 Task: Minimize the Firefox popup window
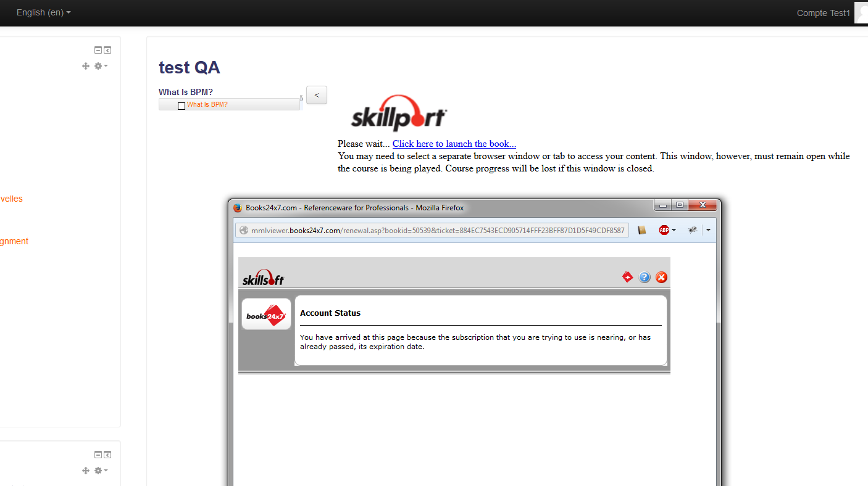point(663,205)
